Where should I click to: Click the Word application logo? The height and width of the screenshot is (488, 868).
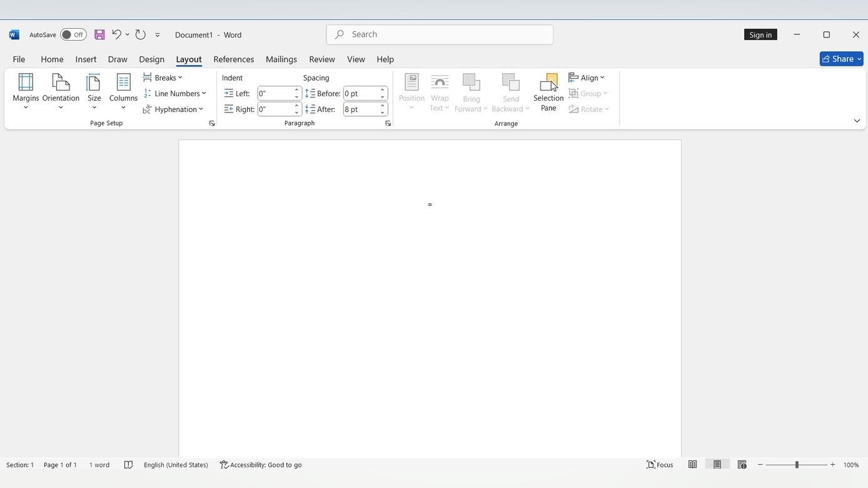point(14,35)
